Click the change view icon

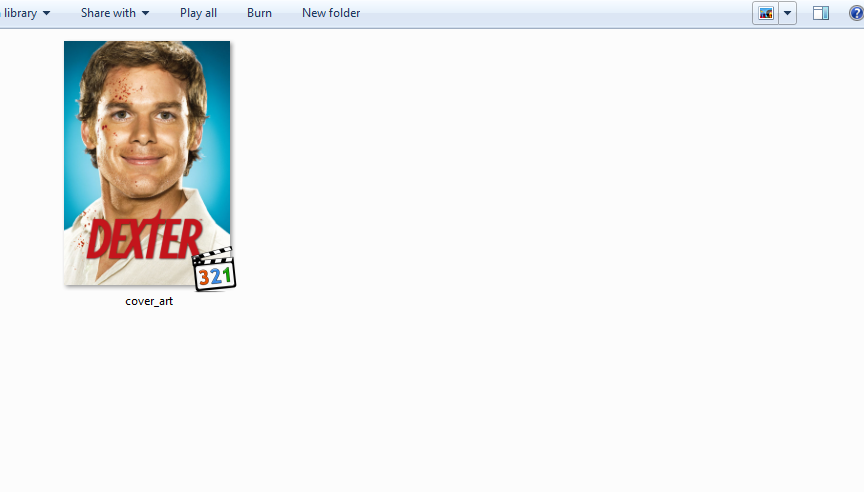(765, 13)
